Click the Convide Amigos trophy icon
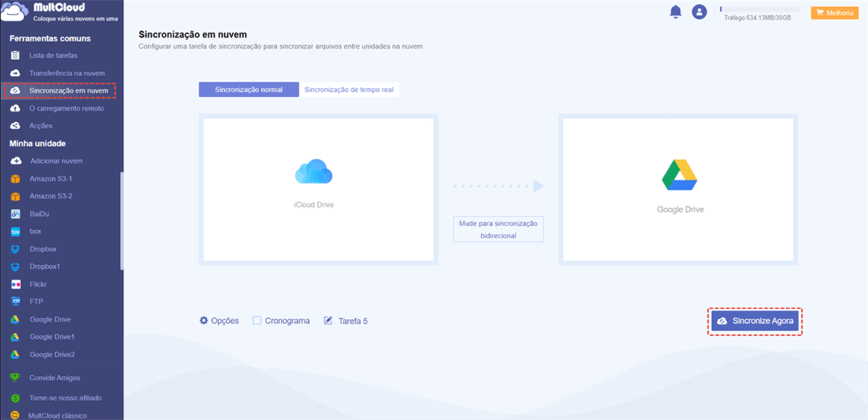 tap(15, 378)
